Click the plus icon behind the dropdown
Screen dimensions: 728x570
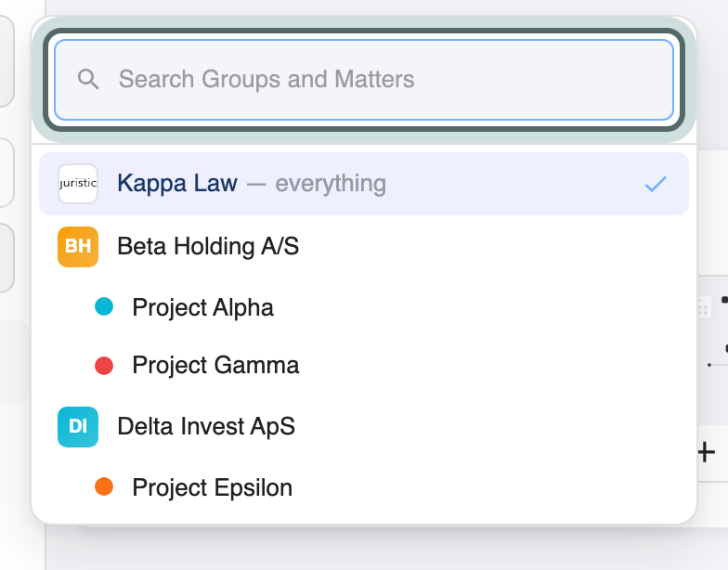point(706,452)
